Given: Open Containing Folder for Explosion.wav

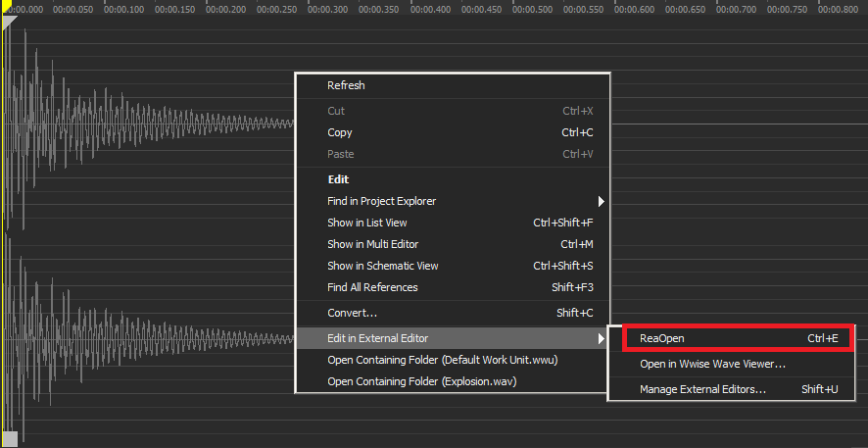Looking at the screenshot, I should [453, 381].
